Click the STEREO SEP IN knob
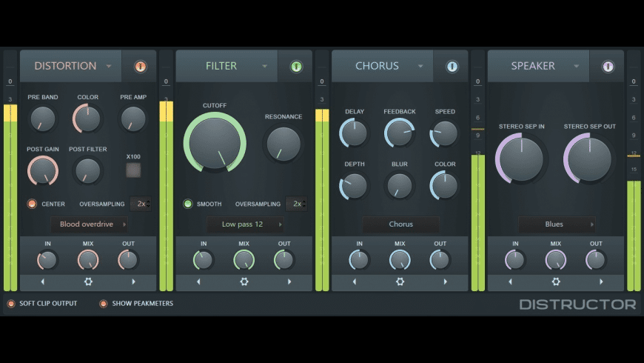The width and height of the screenshot is (644, 363). coord(521,159)
